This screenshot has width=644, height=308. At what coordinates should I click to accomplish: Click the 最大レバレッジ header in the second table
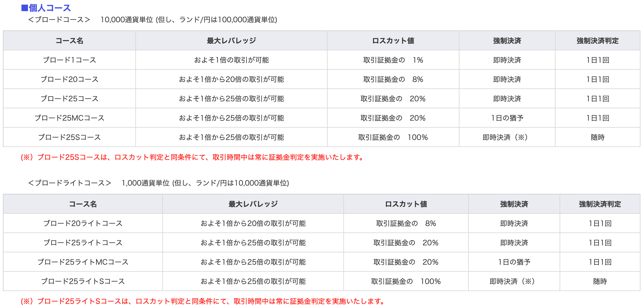click(253, 204)
